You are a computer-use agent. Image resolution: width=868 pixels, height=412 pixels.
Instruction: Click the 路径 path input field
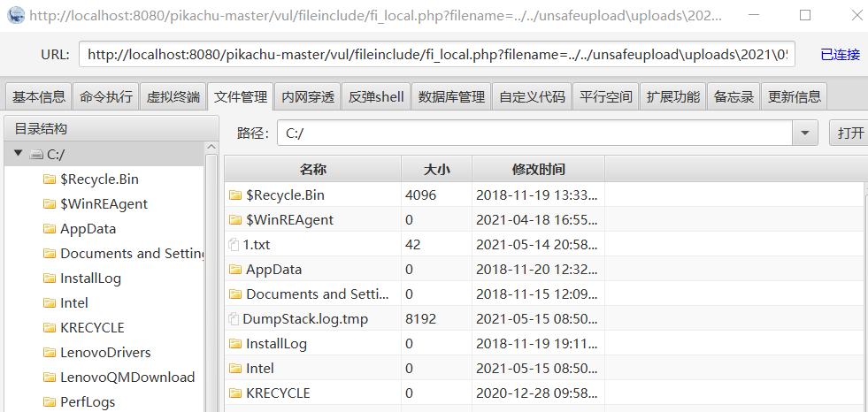(535, 134)
